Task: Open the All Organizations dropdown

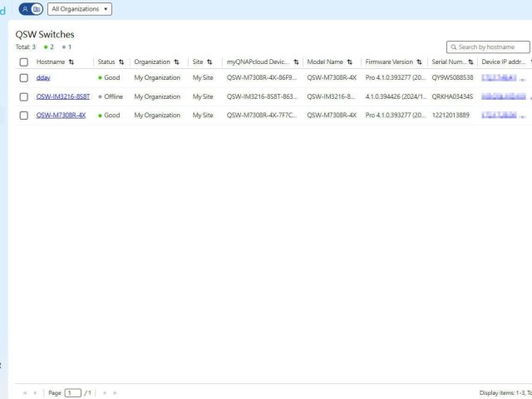Action: tap(80, 9)
